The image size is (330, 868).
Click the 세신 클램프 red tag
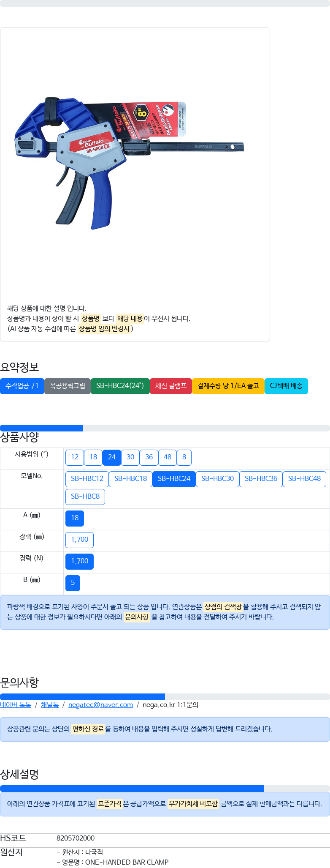(x=171, y=386)
